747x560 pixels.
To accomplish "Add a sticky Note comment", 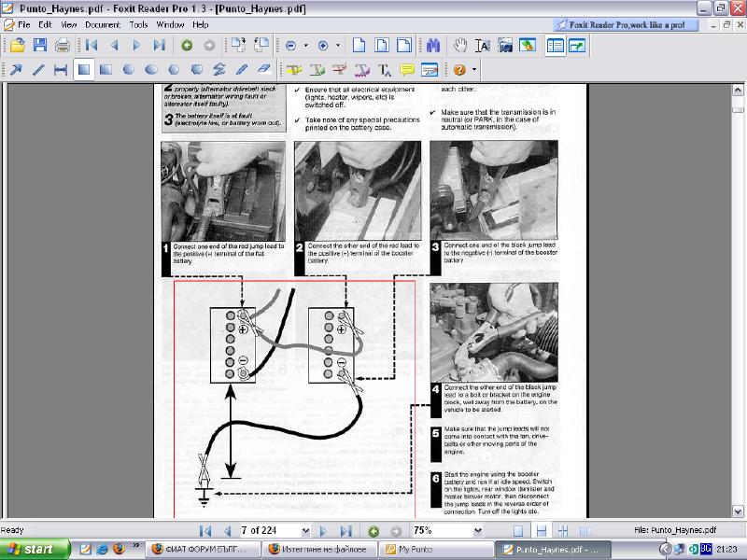I will (x=407, y=69).
